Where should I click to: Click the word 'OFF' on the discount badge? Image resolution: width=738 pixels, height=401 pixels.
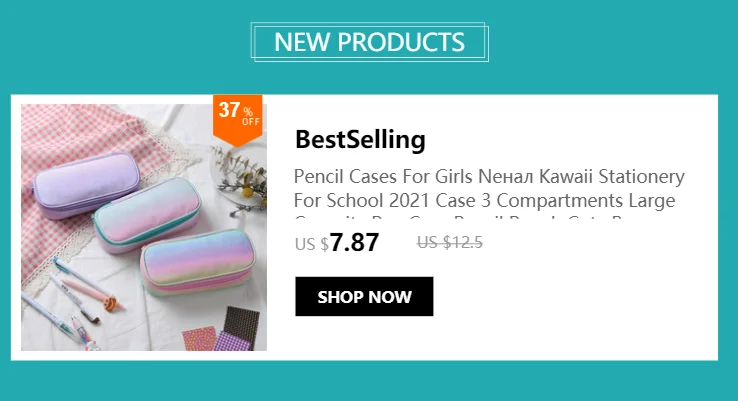point(251,122)
